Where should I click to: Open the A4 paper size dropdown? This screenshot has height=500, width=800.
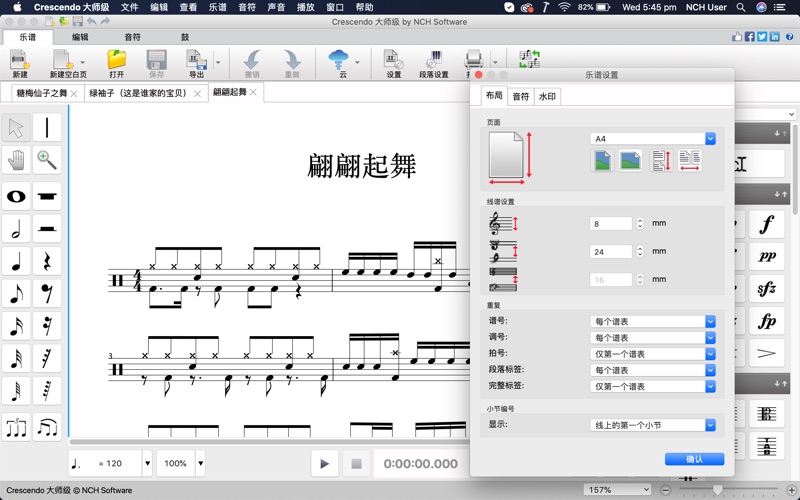click(653, 139)
